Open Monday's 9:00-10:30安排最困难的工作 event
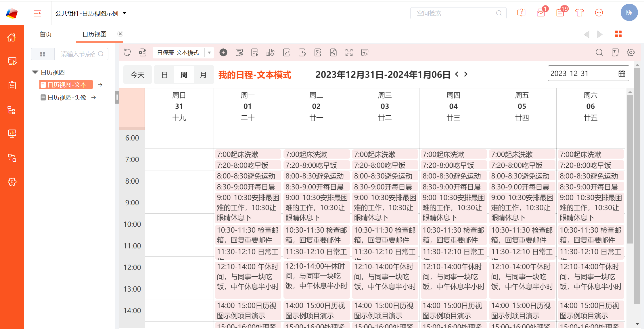 coord(248,208)
